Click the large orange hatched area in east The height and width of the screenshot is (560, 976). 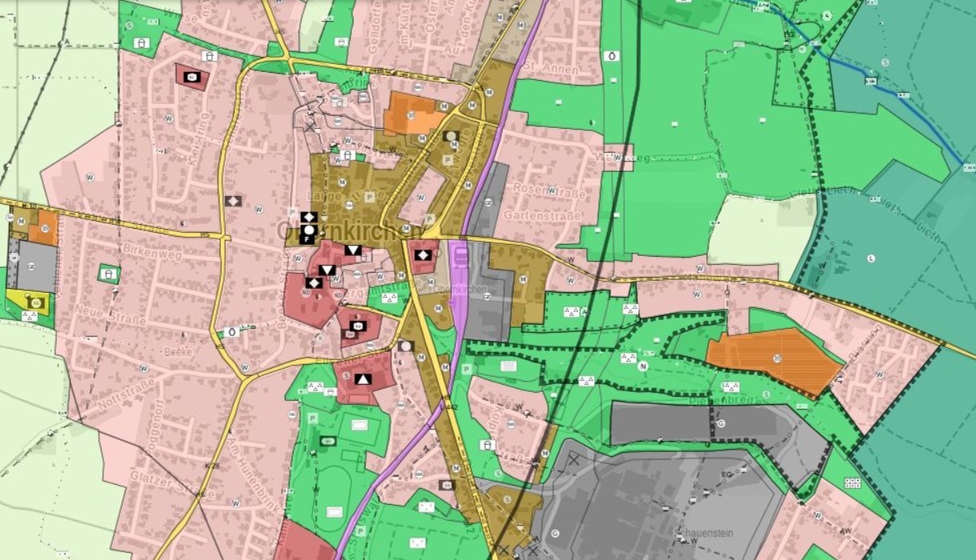click(x=772, y=359)
